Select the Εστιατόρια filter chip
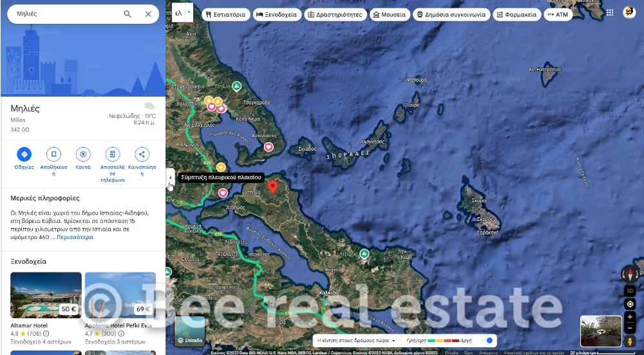This screenshot has width=644, height=355. click(225, 14)
